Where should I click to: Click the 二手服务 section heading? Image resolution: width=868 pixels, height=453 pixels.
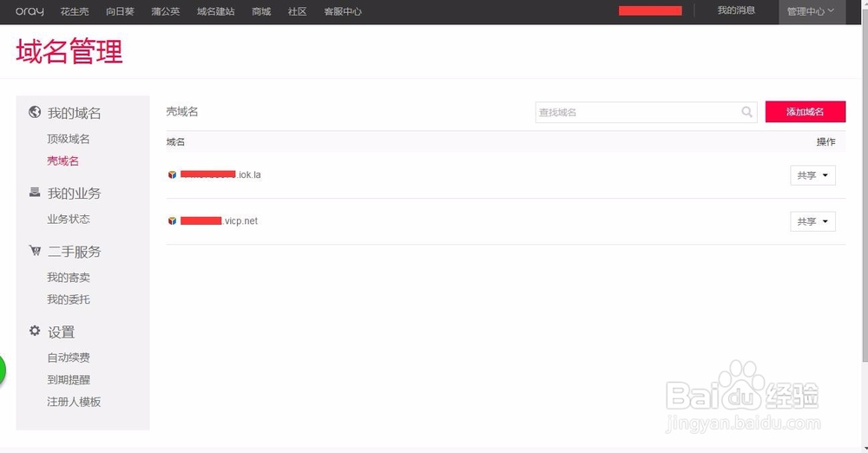[74, 252]
